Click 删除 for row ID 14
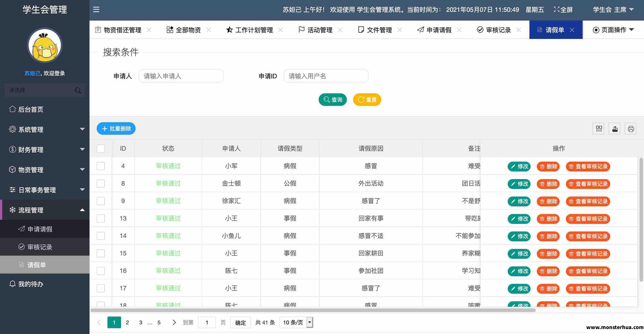 548,236
